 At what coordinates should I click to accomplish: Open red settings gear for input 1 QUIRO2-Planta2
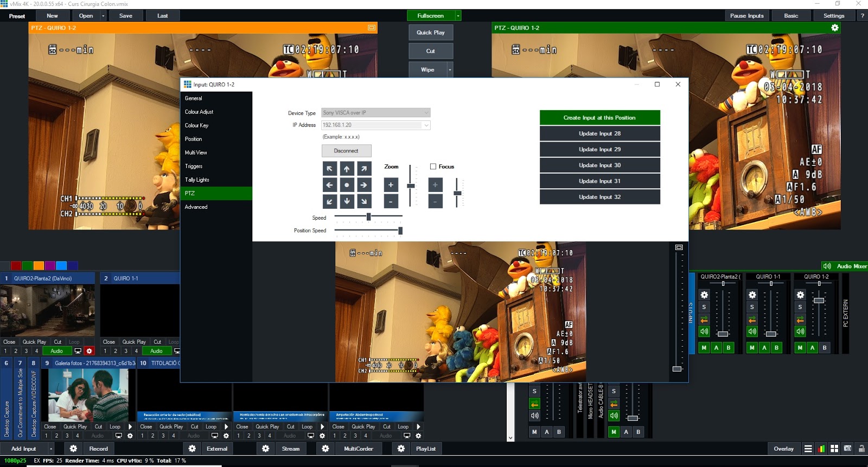click(x=90, y=351)
